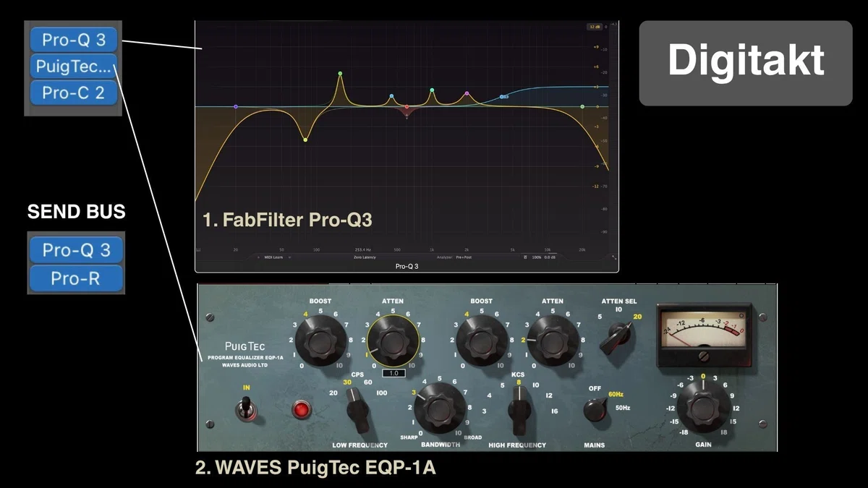Viewport: 868px width, 488px height.
Task: Click the 100% output scale value
Action: [537, 257]
